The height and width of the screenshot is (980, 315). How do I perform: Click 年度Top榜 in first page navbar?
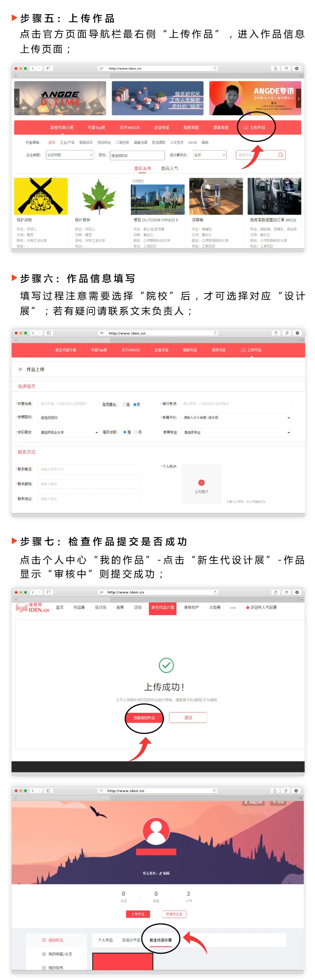[x=96, y=128]
